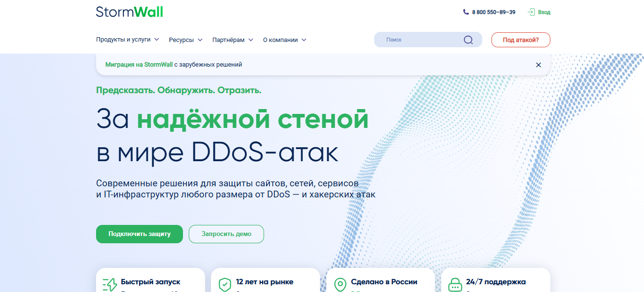
Task: Click the headline text надёжной стеной
Action: [x=252, y=119]
